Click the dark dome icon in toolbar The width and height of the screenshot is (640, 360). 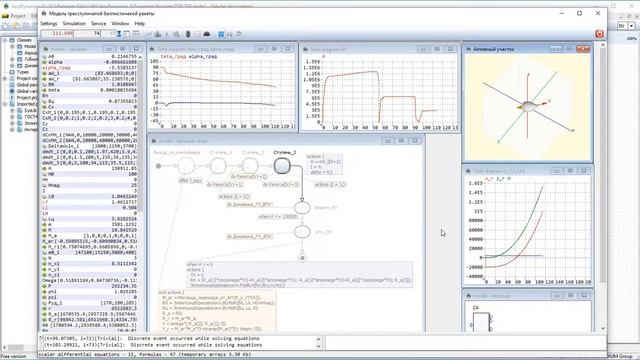(207, 34)
